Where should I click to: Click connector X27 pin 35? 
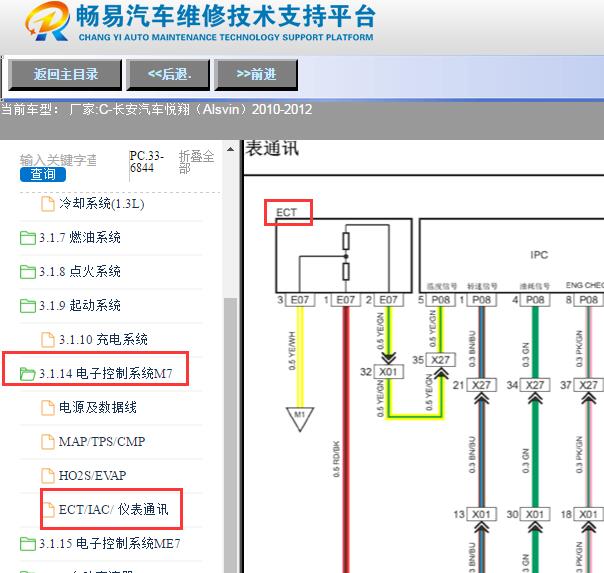[x=441, y=360]
